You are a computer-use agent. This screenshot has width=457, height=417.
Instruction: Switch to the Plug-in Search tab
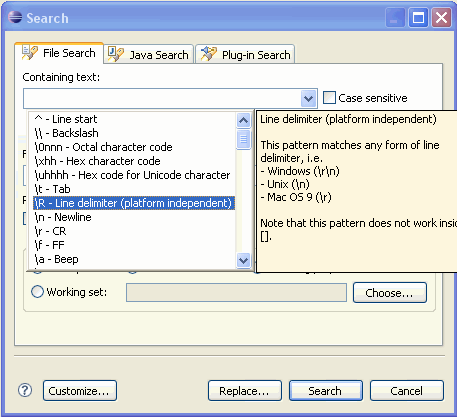(x=245, y=54)
